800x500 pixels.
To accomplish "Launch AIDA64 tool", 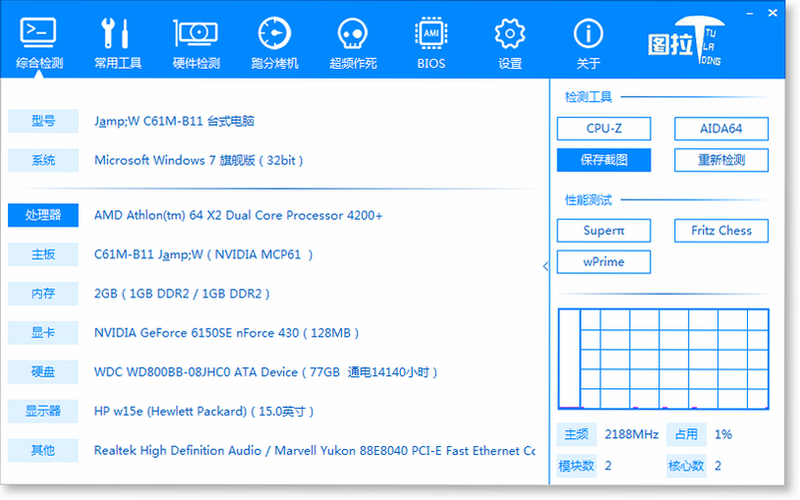I will click(x=721, y=129).
